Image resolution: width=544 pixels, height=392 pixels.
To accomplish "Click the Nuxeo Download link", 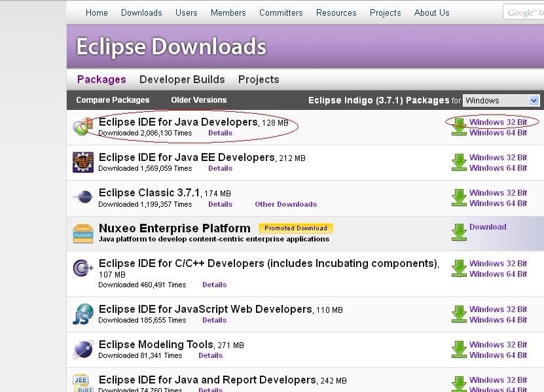I will pos(488,227).
